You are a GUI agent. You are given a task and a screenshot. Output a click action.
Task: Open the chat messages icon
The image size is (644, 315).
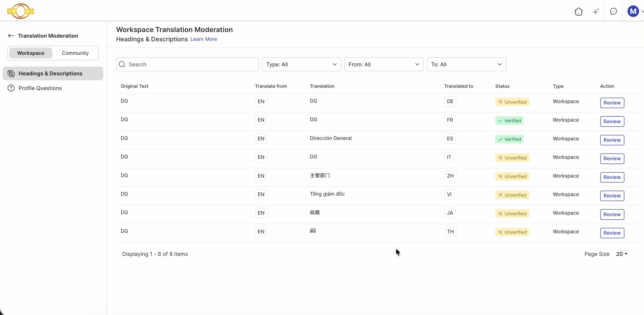(x=613, y=11)
